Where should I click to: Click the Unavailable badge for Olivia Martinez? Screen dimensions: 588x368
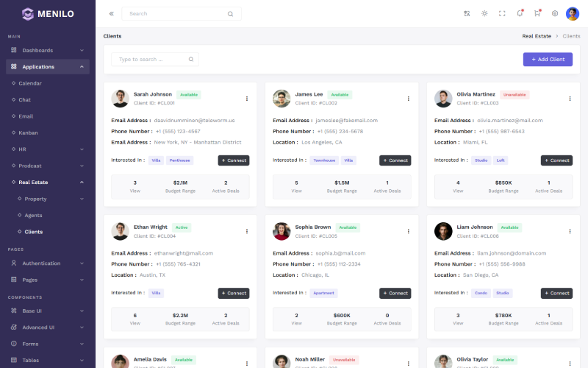click(514, 95)
